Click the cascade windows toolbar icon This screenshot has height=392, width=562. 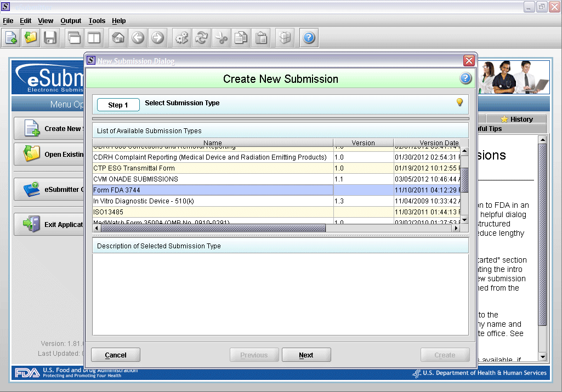pyautogui.click(x=74, y=38)
